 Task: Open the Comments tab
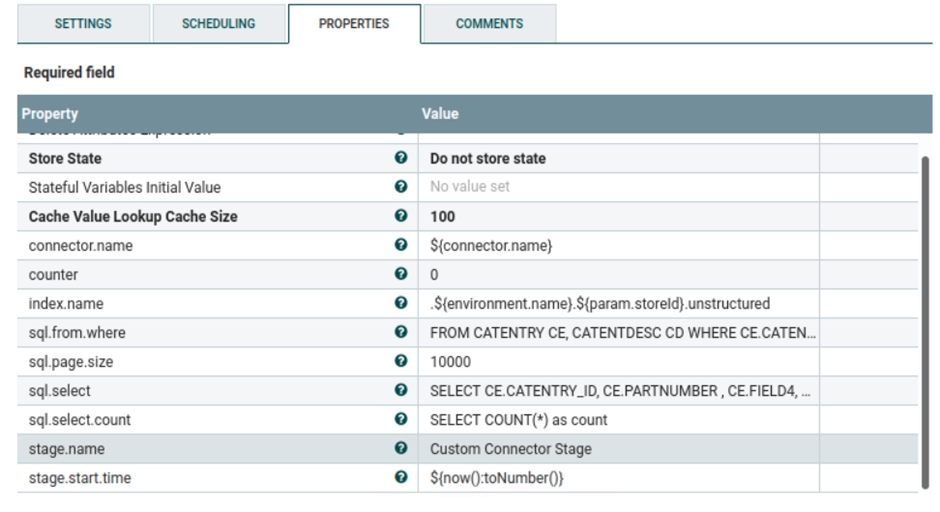pos(489,24)
